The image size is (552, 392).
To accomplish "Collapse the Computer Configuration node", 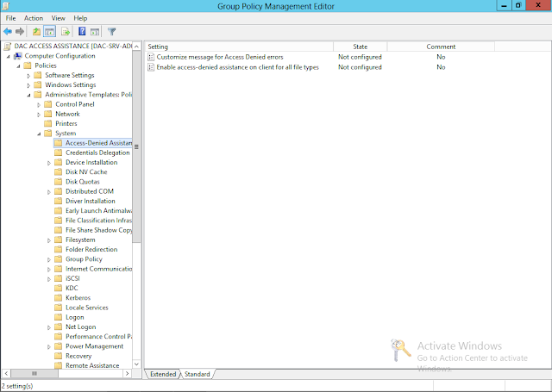I will coord(9,56).
